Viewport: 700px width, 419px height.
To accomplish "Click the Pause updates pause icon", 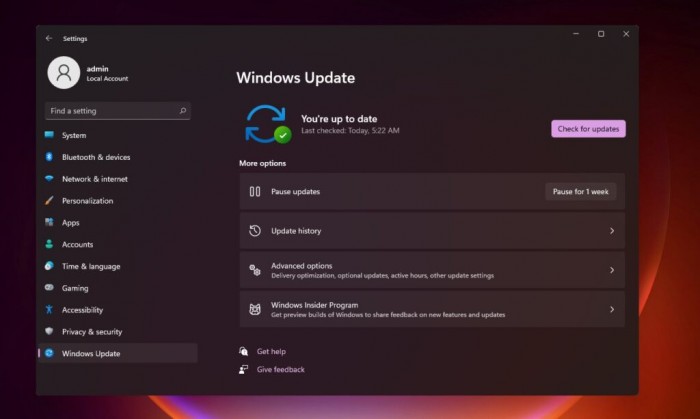I will [255, 191].
